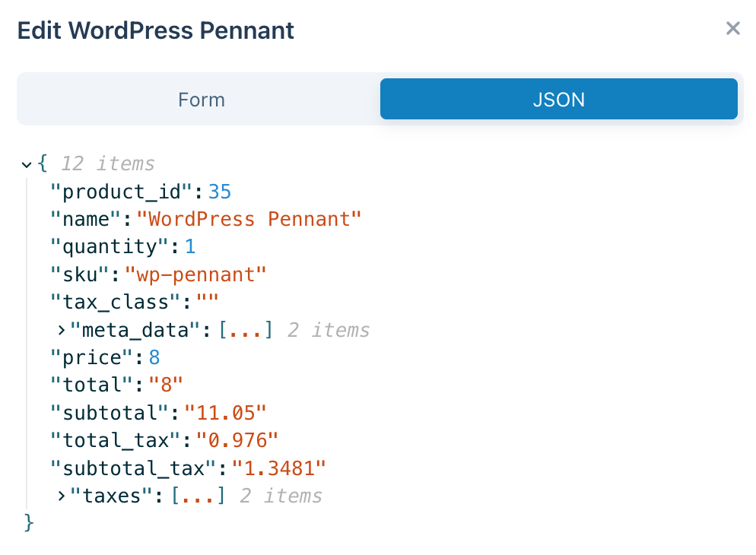Click the "quantity" key
Viewport: 756px width, 555px height.
point(110,246)
